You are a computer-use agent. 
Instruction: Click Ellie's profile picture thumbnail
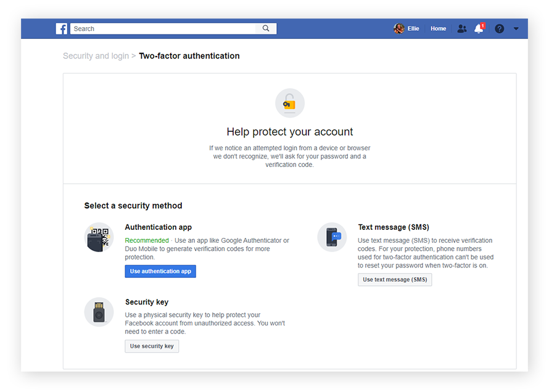400,28
